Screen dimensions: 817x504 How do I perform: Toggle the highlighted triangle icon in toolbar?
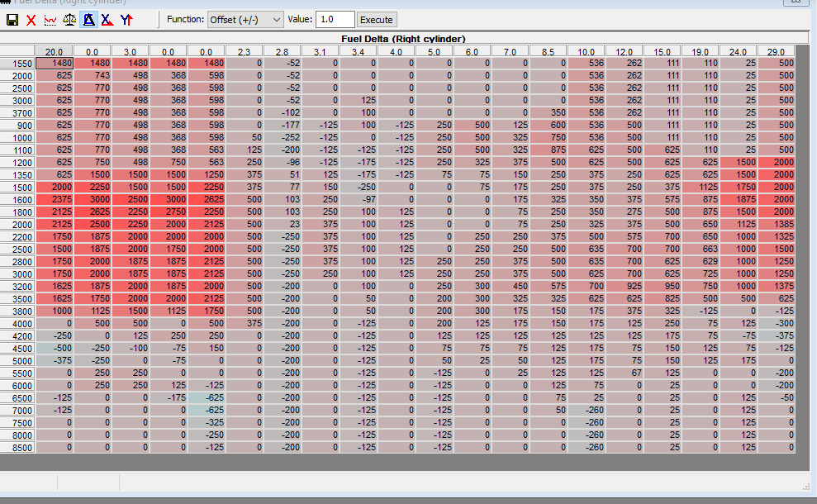(88, 19)
